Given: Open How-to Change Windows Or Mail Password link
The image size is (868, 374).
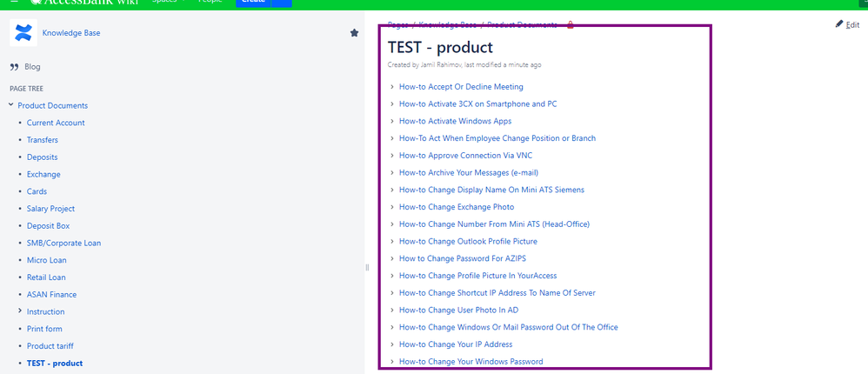Looking at the screenshot, I should [x=508, y=327].
